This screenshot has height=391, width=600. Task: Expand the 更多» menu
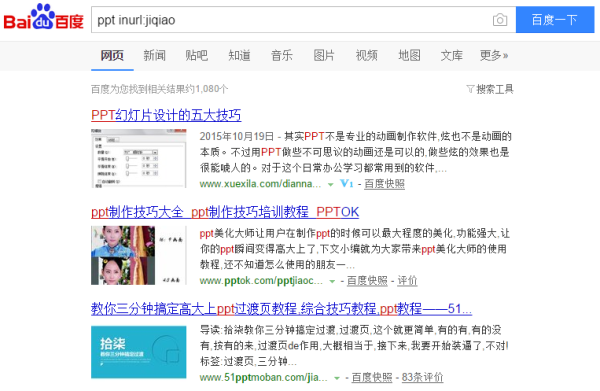(494, 55)
